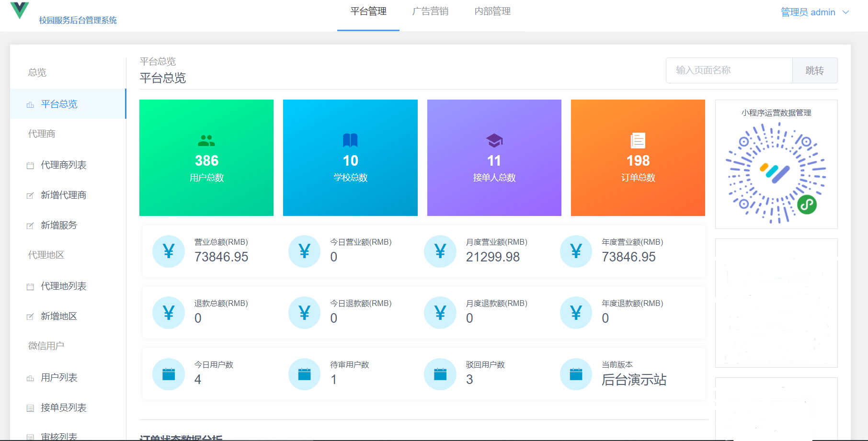
Task: Click the chart icon next to 用户列表
Action: (x=30, y=378)
